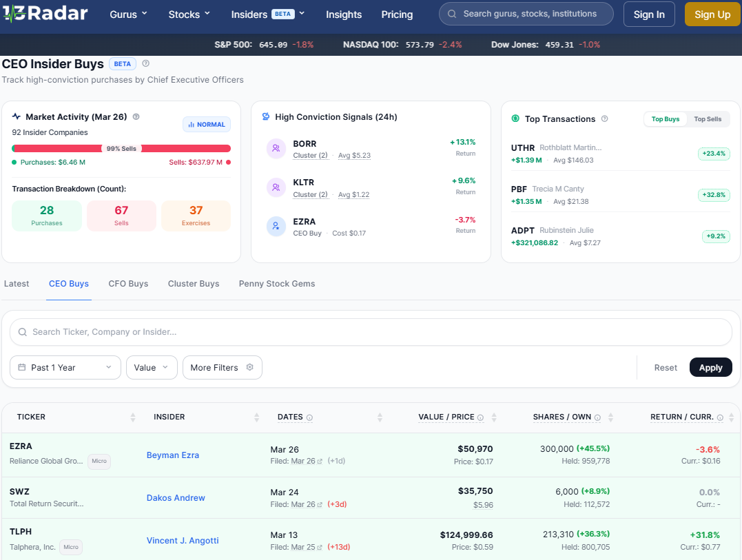Click the 13Radar logo
Screen dimensions: 742x560
tap(45, 13)
